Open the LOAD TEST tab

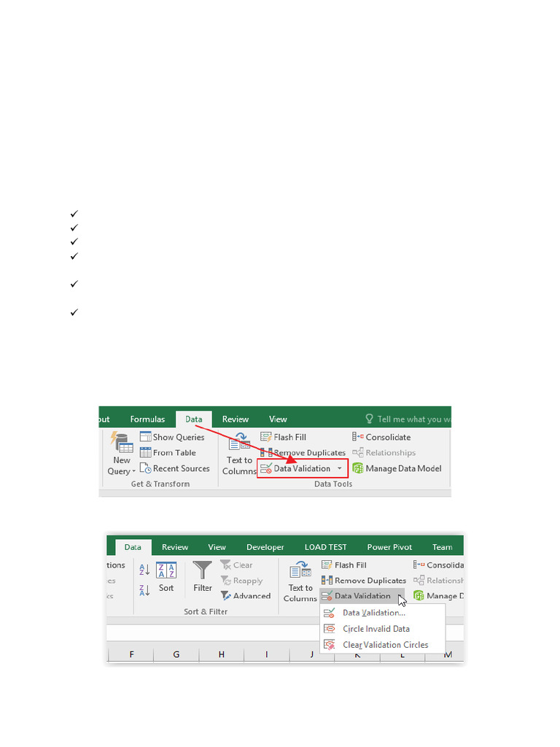point(326,547)
